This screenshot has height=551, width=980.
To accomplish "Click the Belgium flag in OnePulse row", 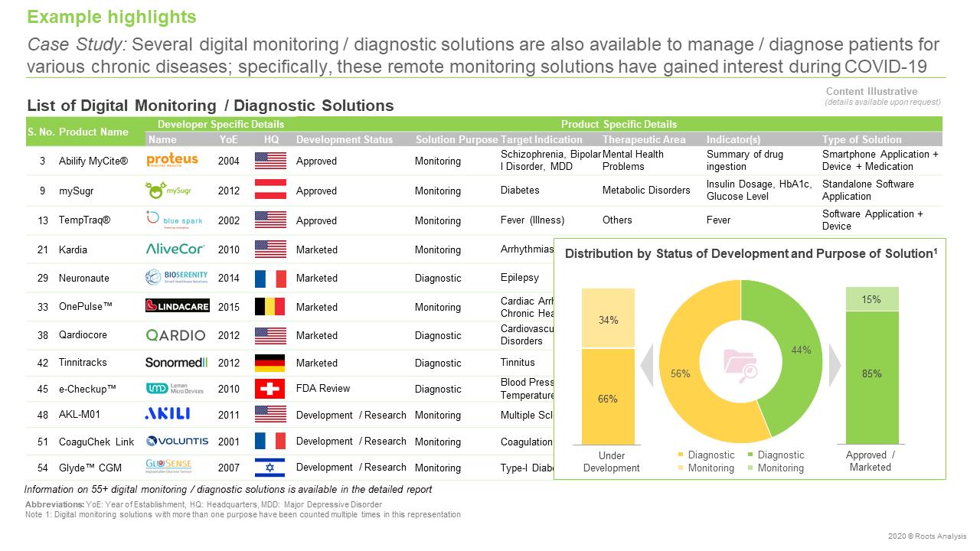I will pyautogui.click(x=269, y=306).
